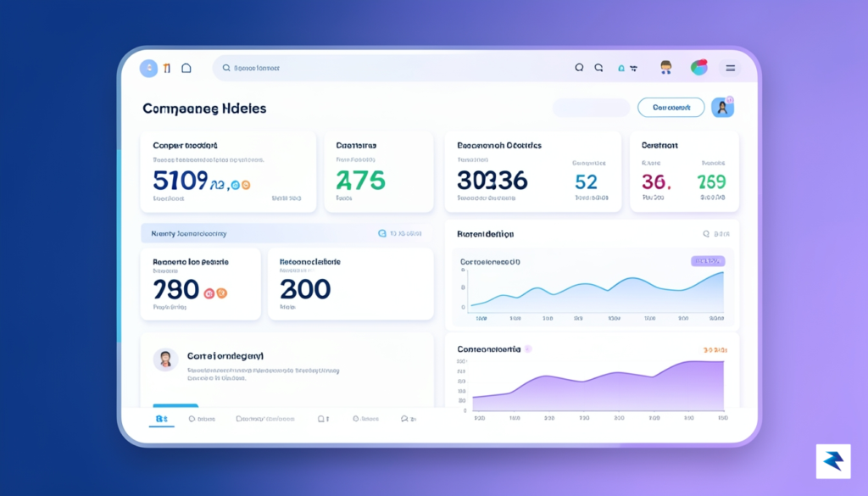The width and height of the screenshot is (868, 496).
Task: Click the orange bars icon beside the logo
Action: 167,68
